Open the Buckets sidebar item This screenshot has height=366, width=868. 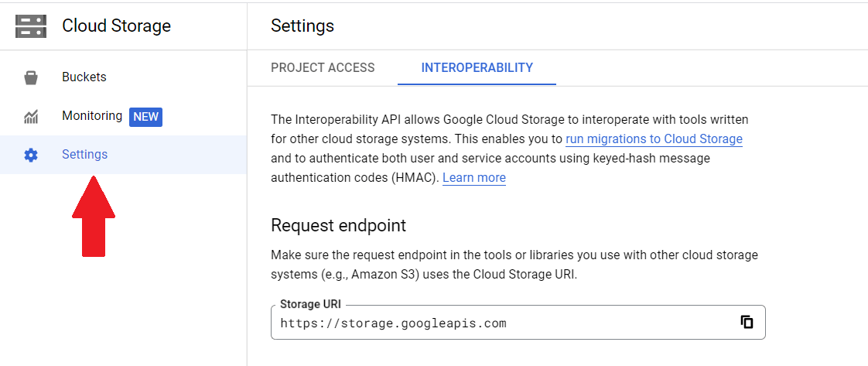84,77
